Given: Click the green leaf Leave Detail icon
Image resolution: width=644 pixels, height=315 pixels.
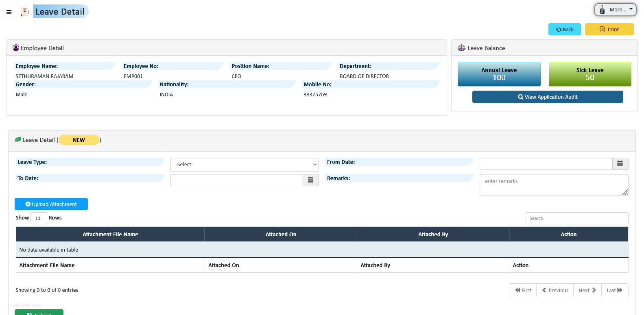Looking at the screenshot, I should 18,140.
